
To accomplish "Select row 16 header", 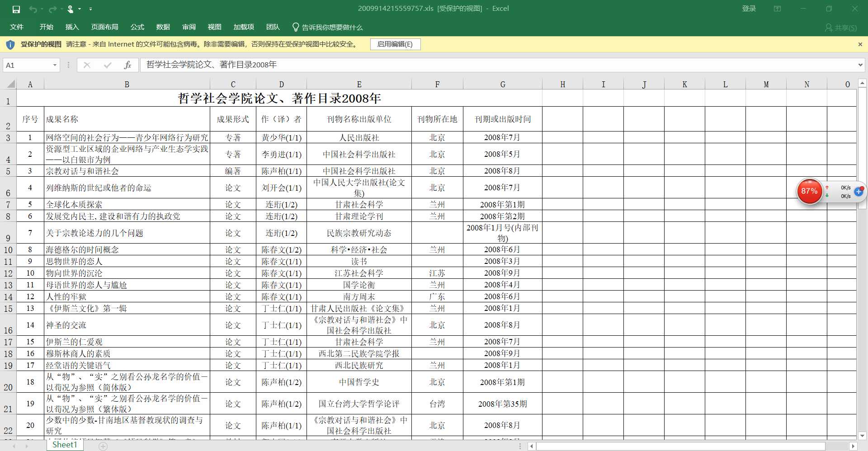I will tap(8, 325).
